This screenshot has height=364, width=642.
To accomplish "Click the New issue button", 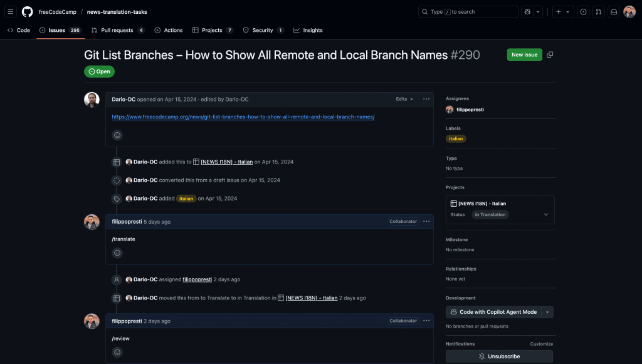I will pyautogui.click(x=525, y=55).
